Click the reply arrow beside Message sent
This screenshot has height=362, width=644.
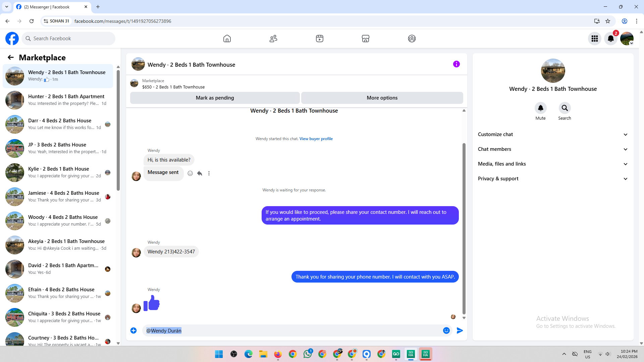[200, 173]
